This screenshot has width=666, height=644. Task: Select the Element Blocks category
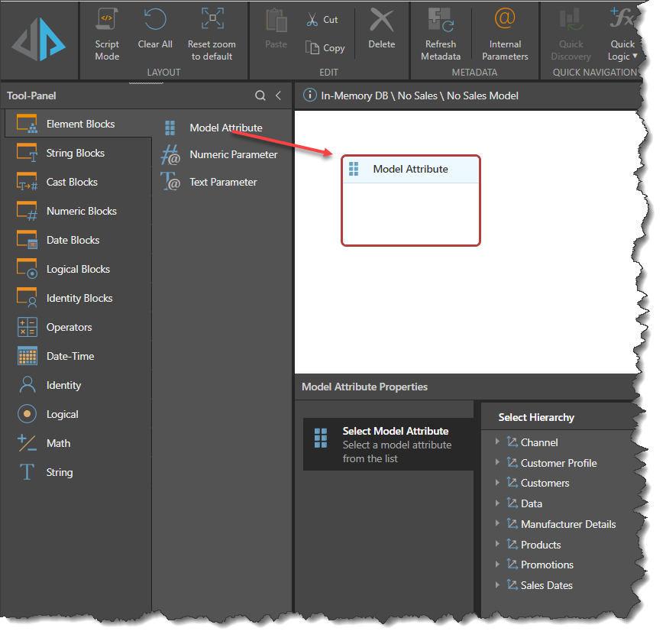79,124
